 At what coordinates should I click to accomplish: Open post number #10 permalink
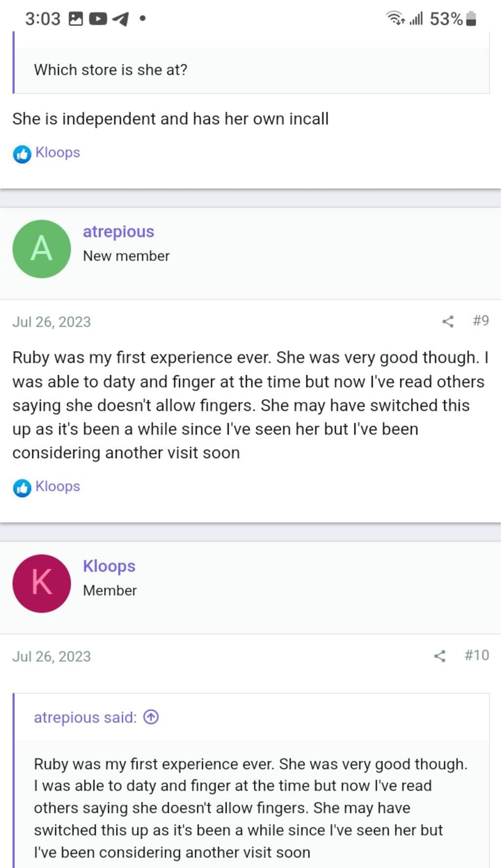(x=477, y=655)
